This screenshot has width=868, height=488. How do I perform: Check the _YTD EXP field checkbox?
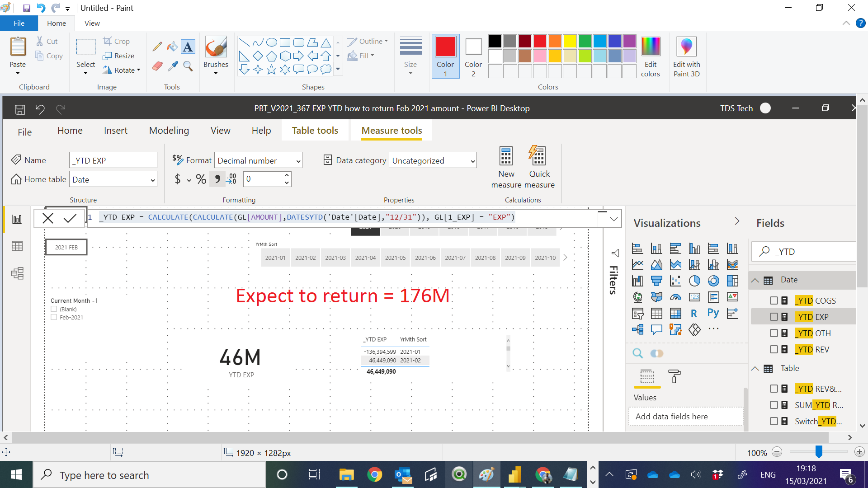pyautogui.click(x=774, y=317)
